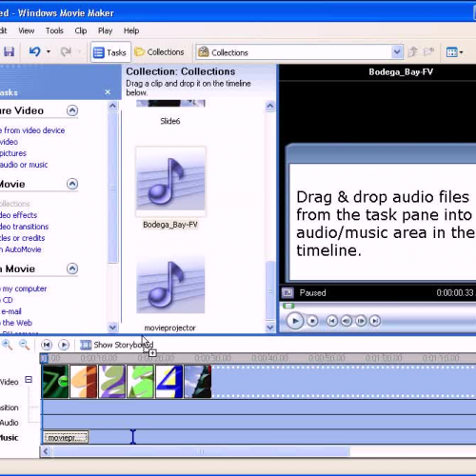476x476 pixels.
Task: Click Save to my computer link
Action: [x=23, y=288]
